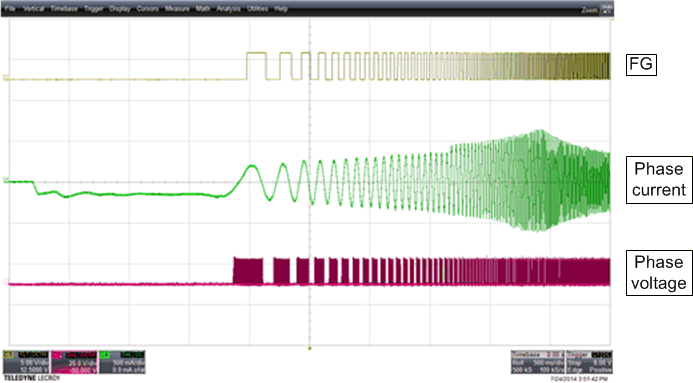Screen dimensions: 693x383
Task: Open the green C4 channel descriptor box
Action: click(x=122, y=362)
